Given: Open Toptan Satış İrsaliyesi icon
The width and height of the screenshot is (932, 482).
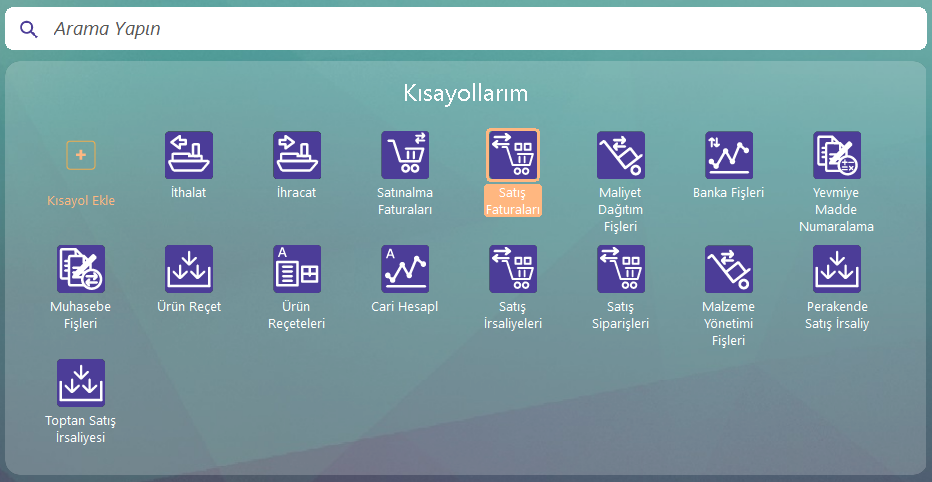Looking at the screenshot, I should pos(81,383).
